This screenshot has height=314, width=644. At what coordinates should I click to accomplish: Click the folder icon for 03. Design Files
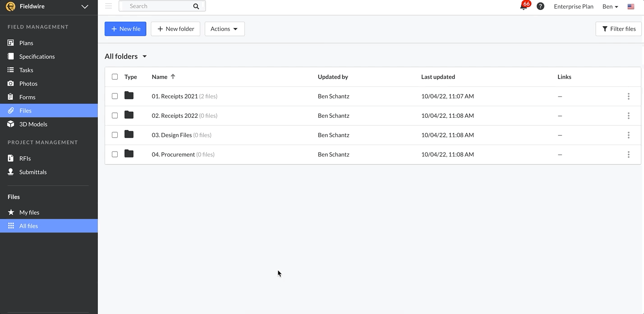click(129, 134)
